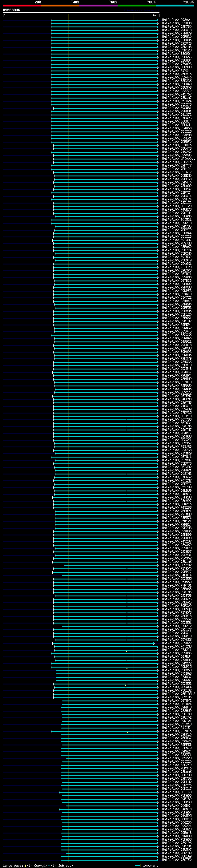Select hit label UniRef100_P93004
Viewport: 197px width, 868px height.
click(x=177, y=20)
